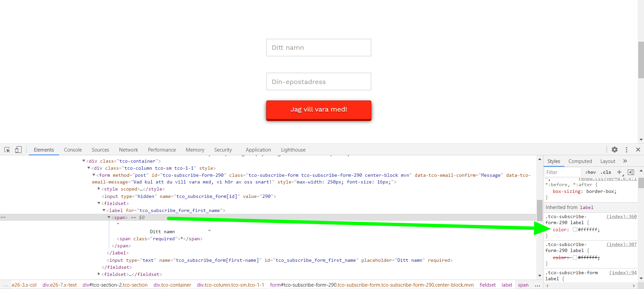The height and width of the screenshot is (289, 644).
Task: Select the input type "text" first-name row
Action: click(280, 260)
